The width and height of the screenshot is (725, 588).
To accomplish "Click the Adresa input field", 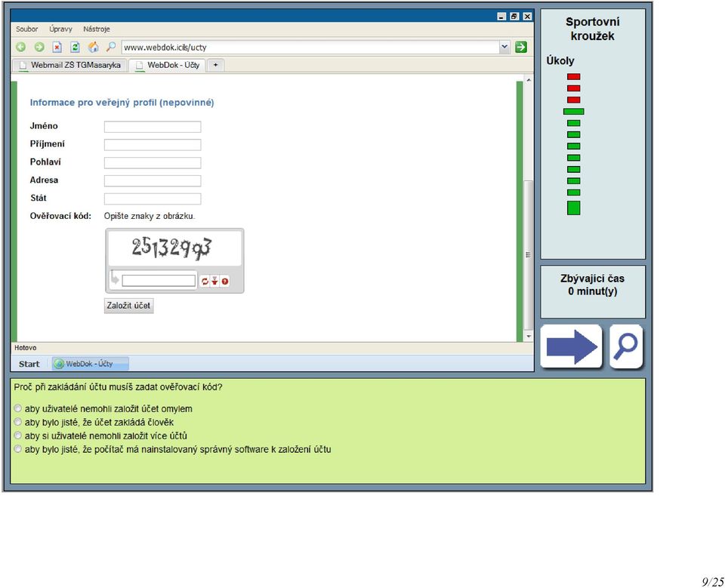I will click(x=153, y=180).
